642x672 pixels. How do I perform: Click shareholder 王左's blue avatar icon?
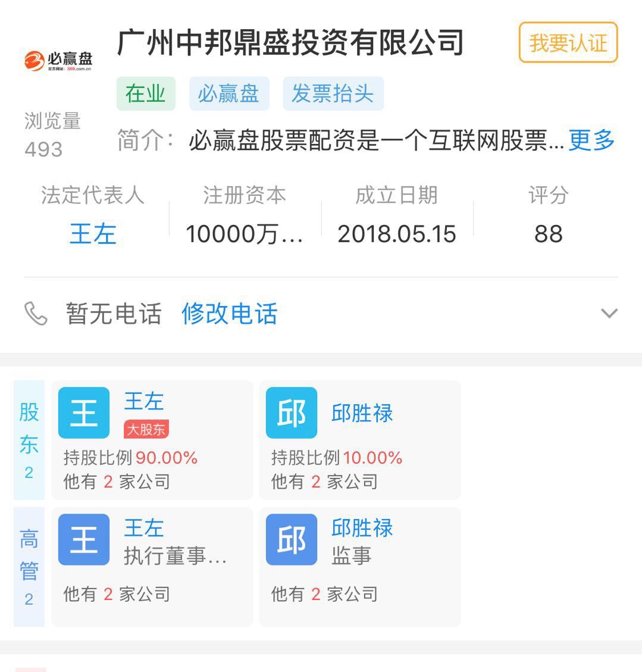point(84,412)
